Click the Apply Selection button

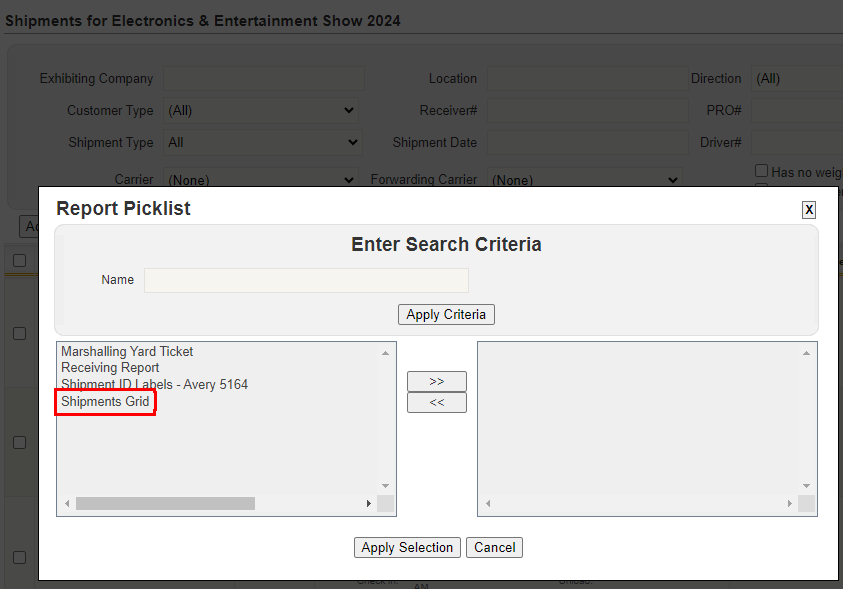point(407,547)
